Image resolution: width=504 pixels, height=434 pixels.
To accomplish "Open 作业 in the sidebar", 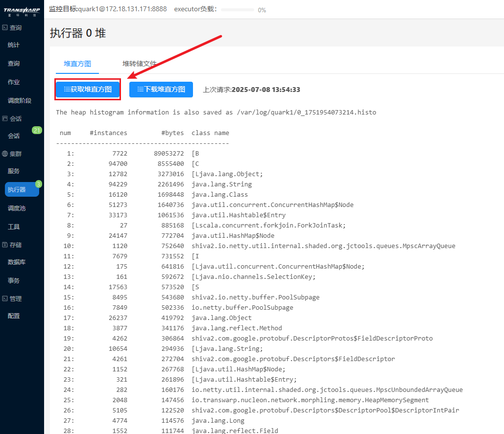I will pyautogui.click(x=14, y=82).
